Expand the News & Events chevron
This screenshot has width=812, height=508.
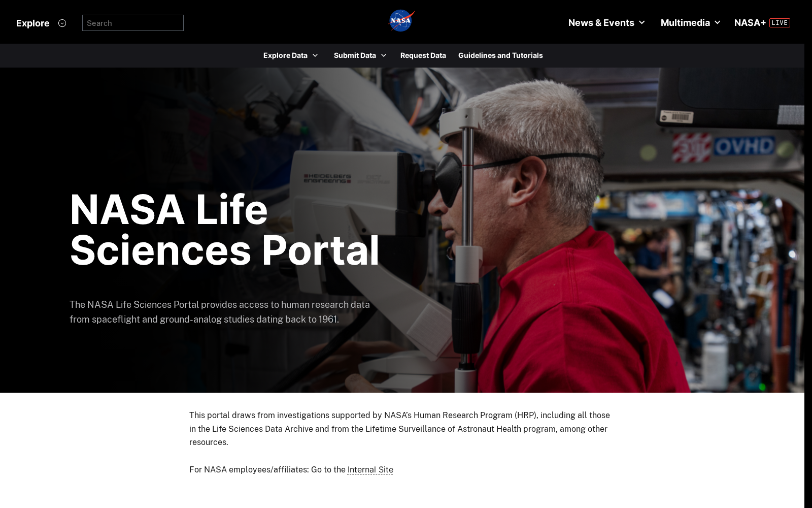pyautogui.click(x=641, y=23)
